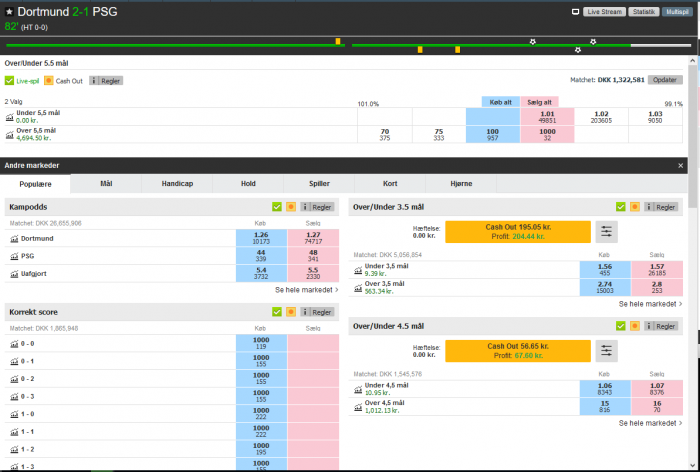Switch to the Hjørne tab
The height and width of the screenshot is (472, 700).
[461, 184]
